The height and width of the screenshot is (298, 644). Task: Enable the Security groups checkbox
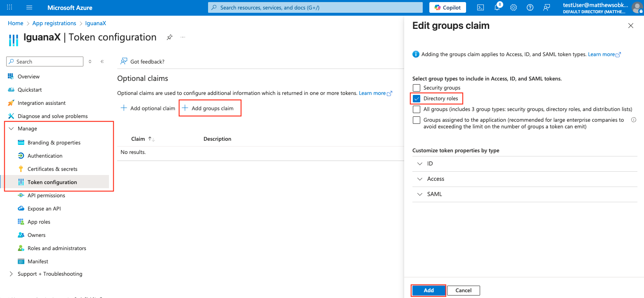(417, 88)
